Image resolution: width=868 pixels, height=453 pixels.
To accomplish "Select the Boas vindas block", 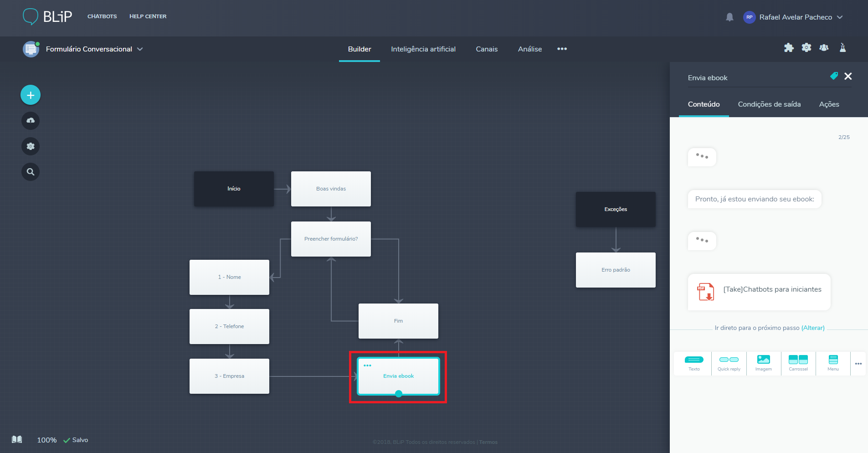I will 331,189.
